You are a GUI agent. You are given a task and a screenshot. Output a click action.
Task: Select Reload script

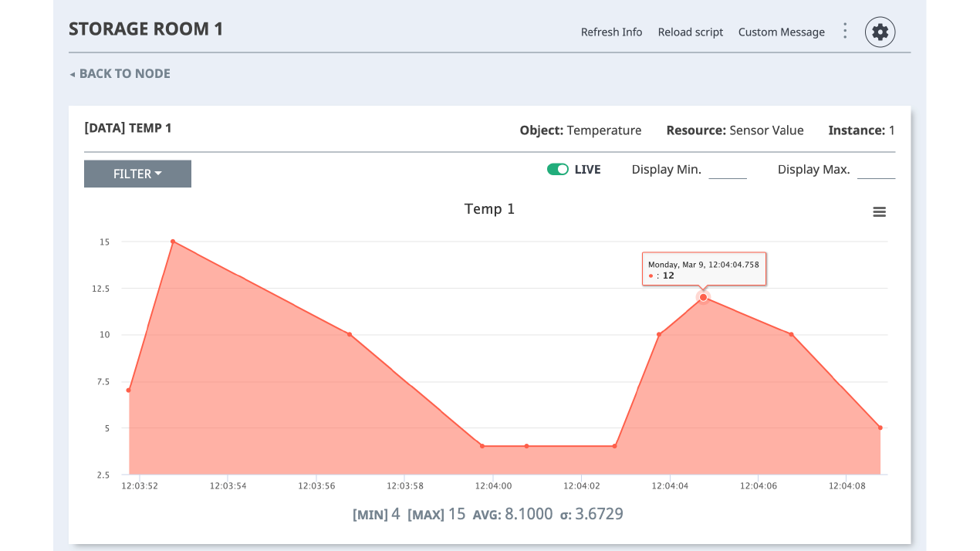pos(690,32)
